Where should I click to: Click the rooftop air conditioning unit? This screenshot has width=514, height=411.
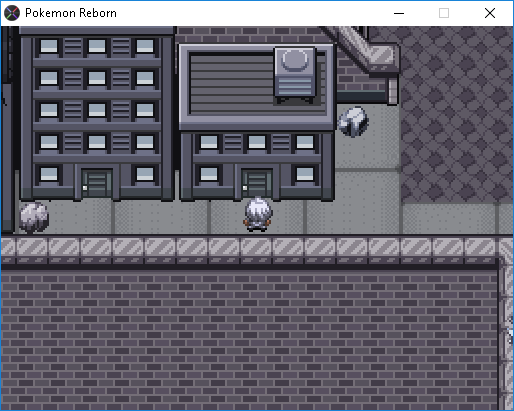tap(295, 74)
